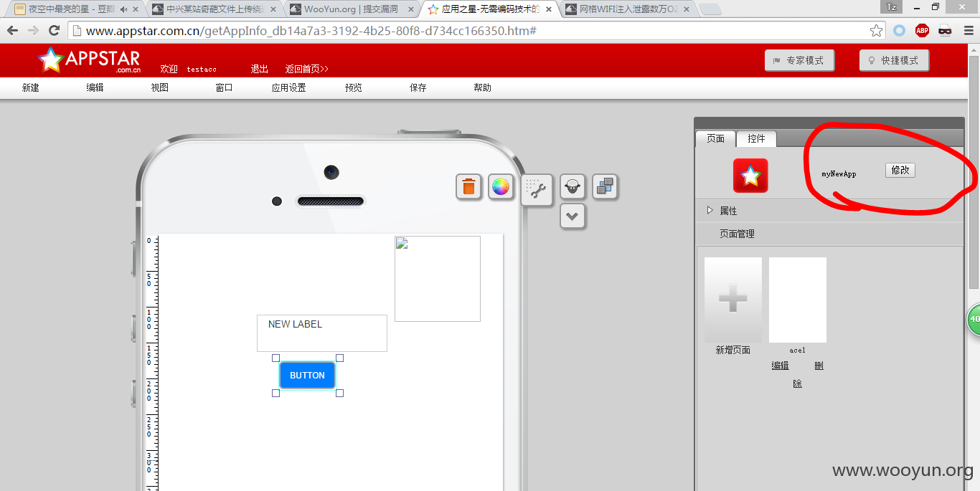Open the 编辑 menu

[95, 87]
